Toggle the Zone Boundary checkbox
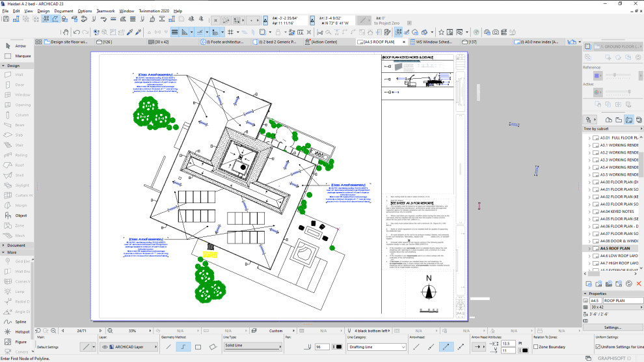Image resolution: width=644 pixels, height=362 pixels. (535, 347)
